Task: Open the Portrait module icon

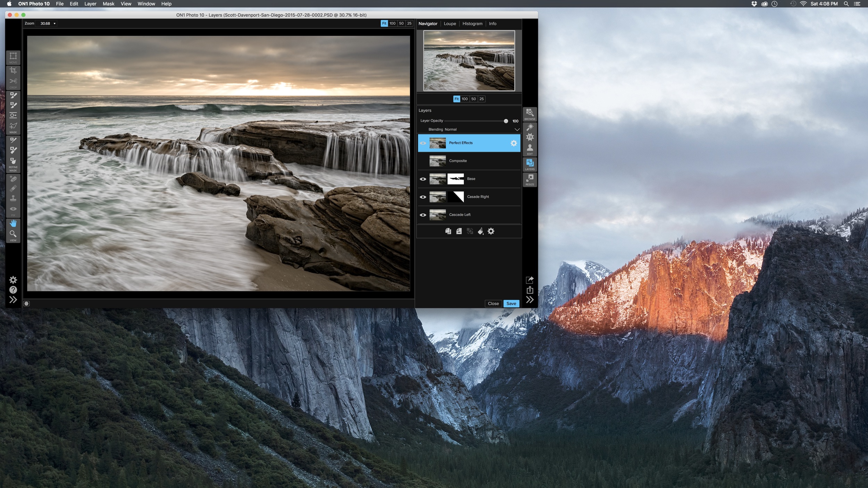Action: click(x=530, y=148)
